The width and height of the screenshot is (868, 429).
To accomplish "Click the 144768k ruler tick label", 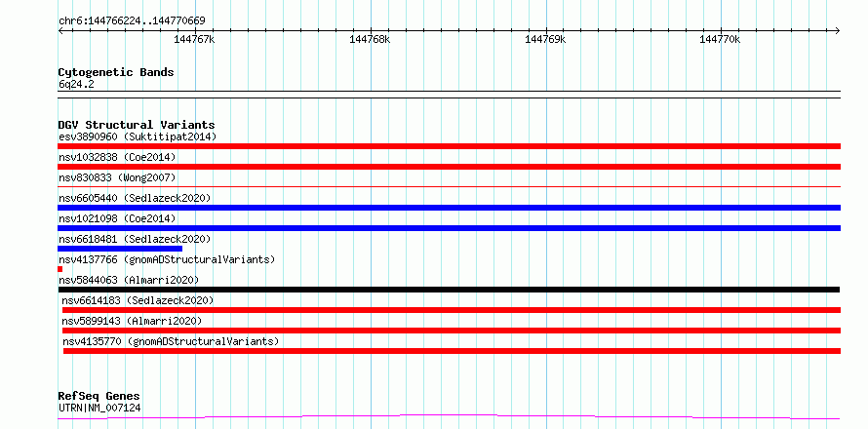I will click(370, 39).
